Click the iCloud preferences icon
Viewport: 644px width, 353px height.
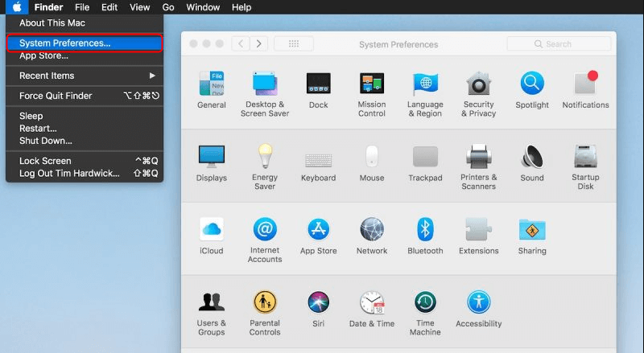pos(211,230)
